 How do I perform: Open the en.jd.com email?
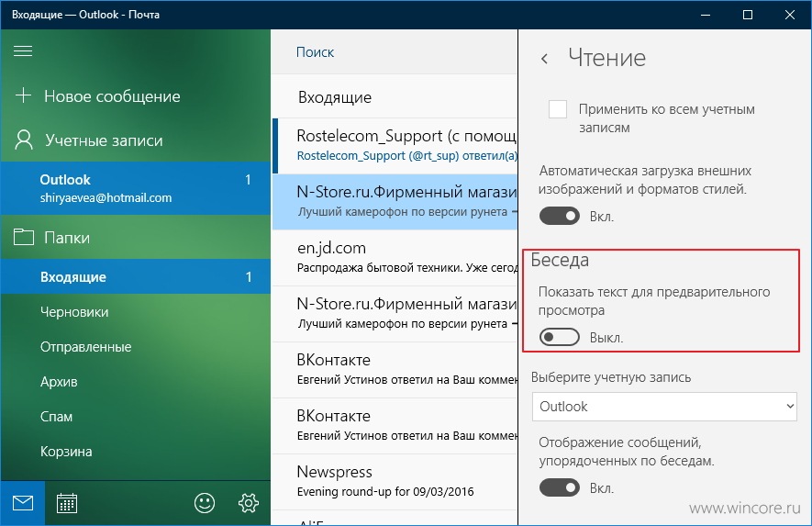pos(395,258)
